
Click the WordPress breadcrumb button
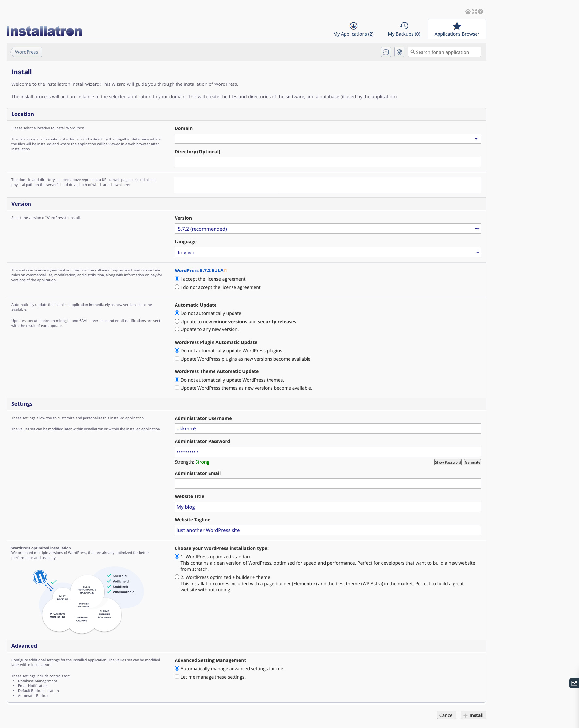26,52
